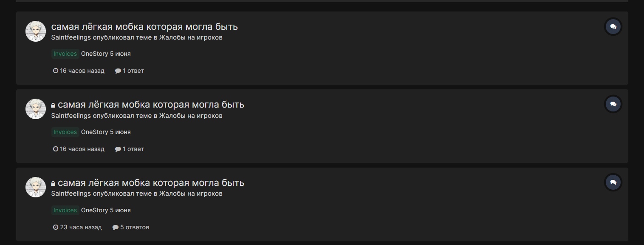This screenshot has height=245, width=644.
Task: Click the '16 часов назад' timestamp on the top topic
Action: 82,71
